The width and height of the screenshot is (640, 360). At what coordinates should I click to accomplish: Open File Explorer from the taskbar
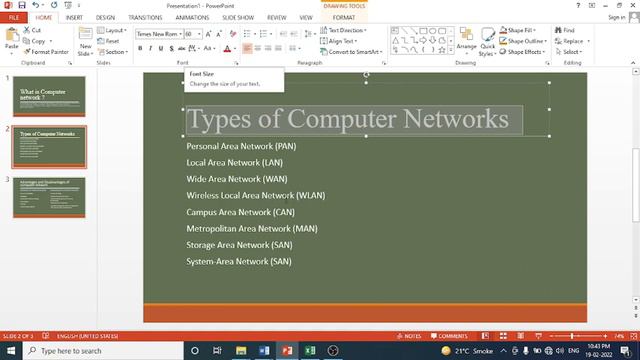(x=241, y=351)
